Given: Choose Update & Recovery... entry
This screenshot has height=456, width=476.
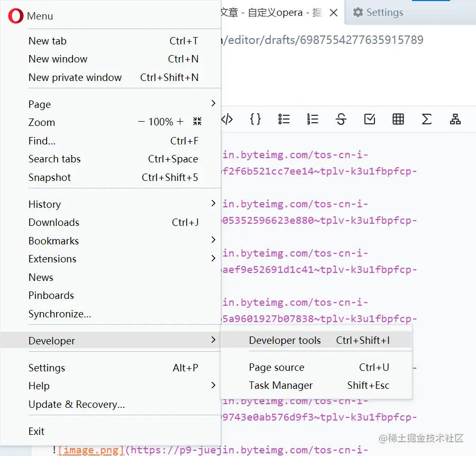Looking at the screenshot, I should (111, 404).
